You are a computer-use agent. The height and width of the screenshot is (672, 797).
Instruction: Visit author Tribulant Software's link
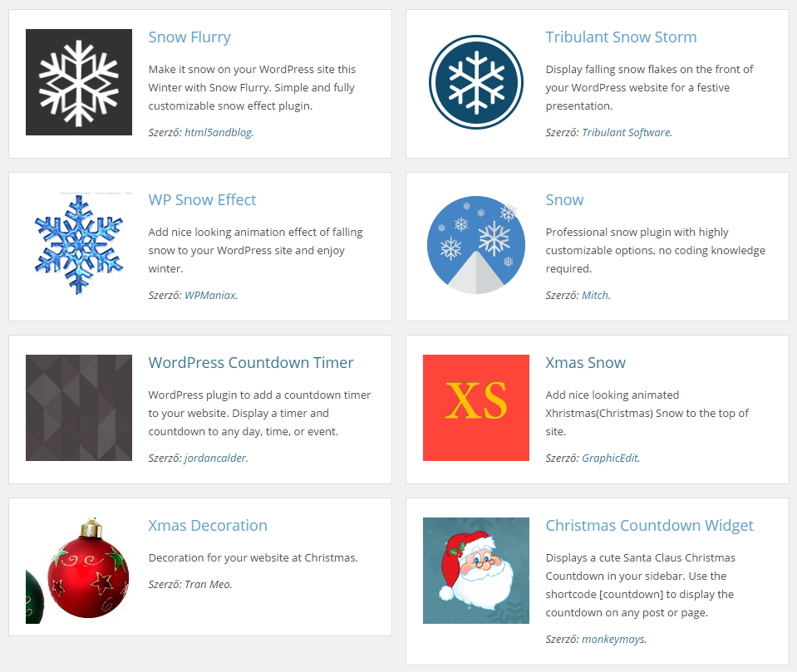[626, 132]
